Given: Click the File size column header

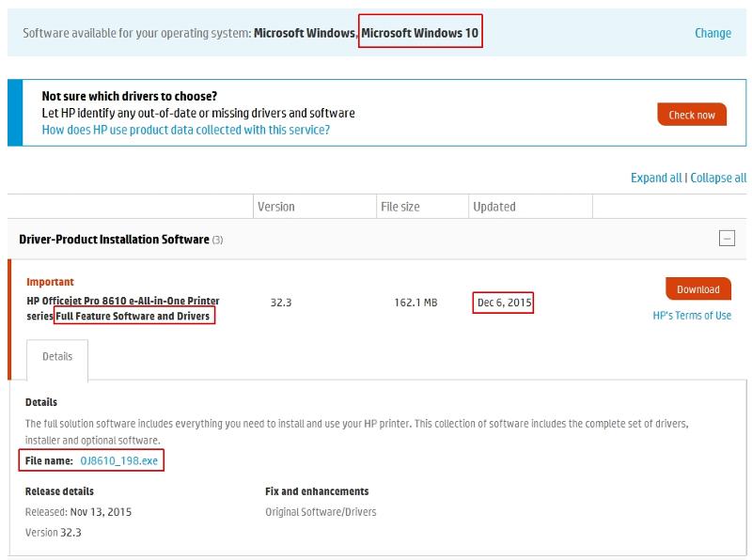Looking at the screenshot, I should [x=399, y=207].
